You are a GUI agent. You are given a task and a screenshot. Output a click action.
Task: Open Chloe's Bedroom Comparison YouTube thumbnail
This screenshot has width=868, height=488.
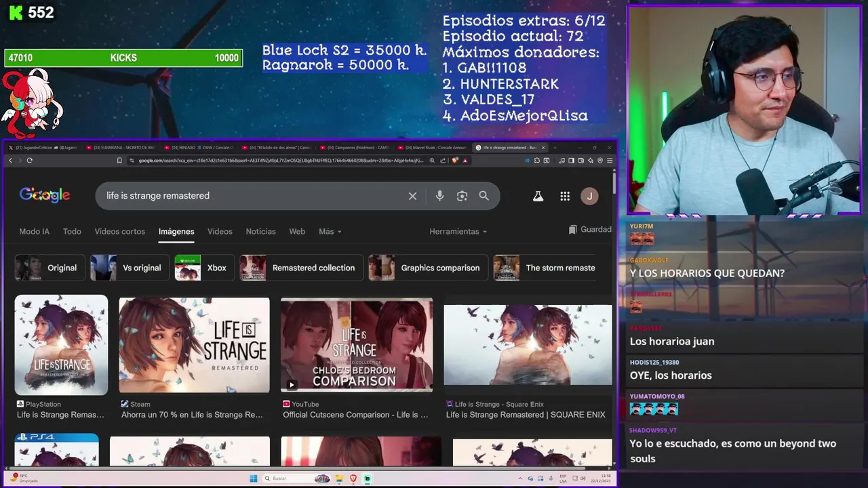pyautogui.click(x=357, y=345)
